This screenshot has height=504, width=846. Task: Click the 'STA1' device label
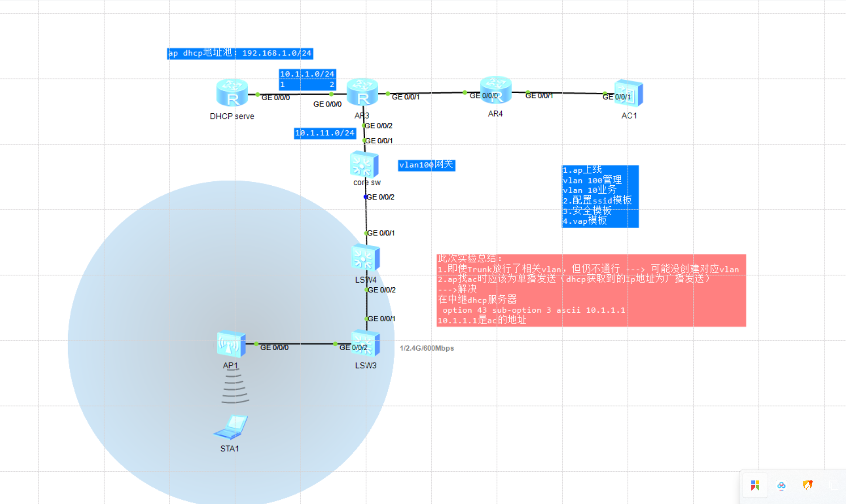pyautogui.click(x=229, y=449)
